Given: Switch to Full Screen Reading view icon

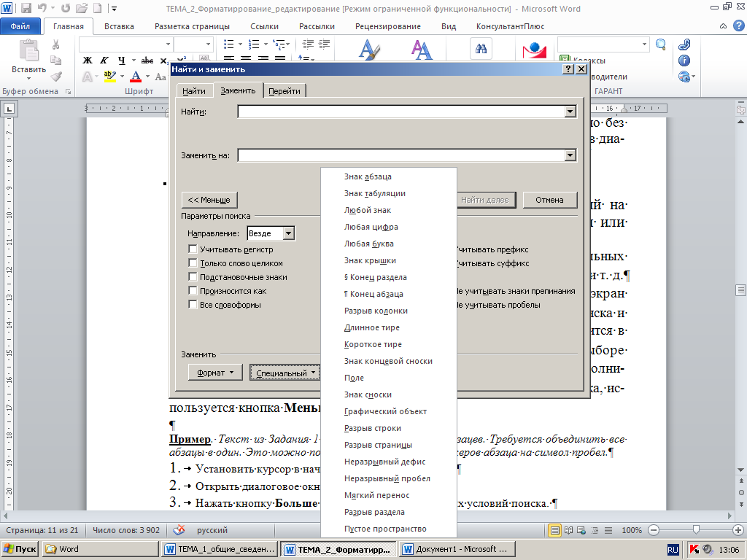Looking at the screenshot, I should tap(568, 530).
